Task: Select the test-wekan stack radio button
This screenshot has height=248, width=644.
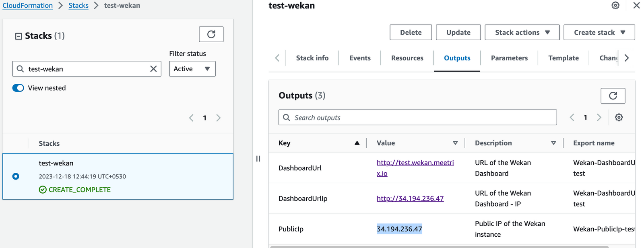Action: [x=16, y=176]
